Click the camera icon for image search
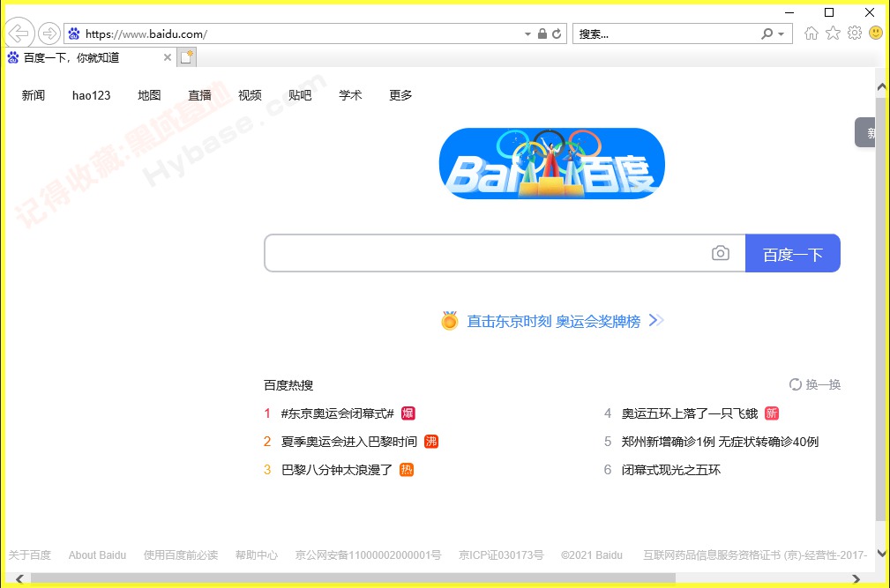The image size is (890, 588). 721,253
